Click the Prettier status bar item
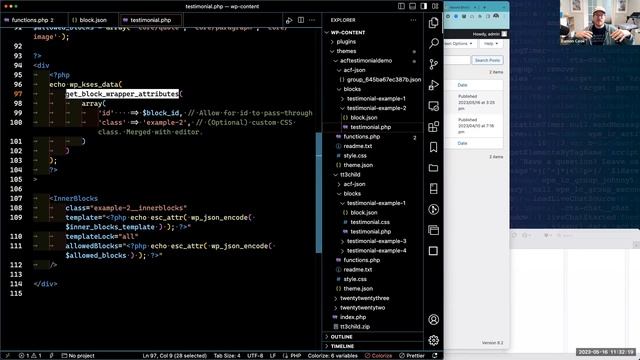The width and height of the screenshot is (640, 360). click(x=412, y=356)
